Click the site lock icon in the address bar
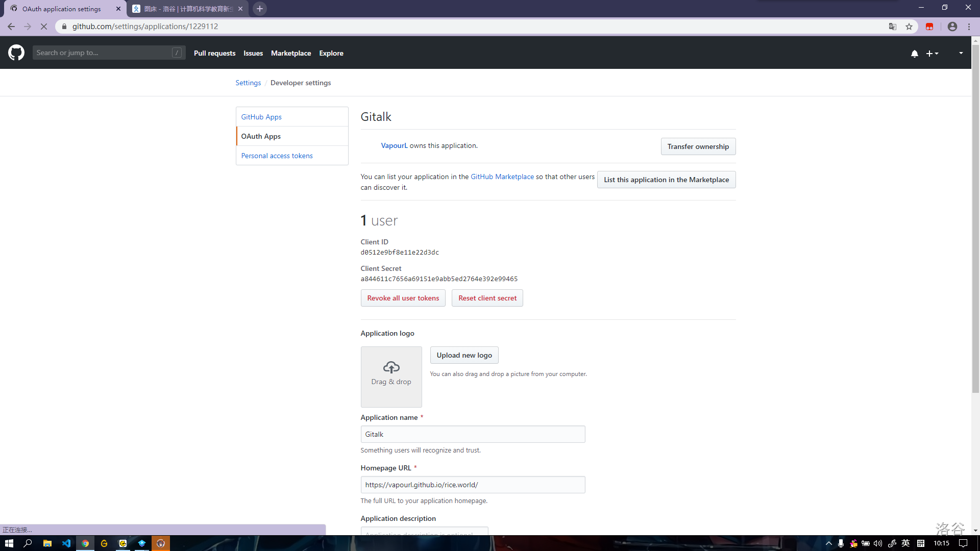This screenshot has height=551, width=980. pos(64,27)
